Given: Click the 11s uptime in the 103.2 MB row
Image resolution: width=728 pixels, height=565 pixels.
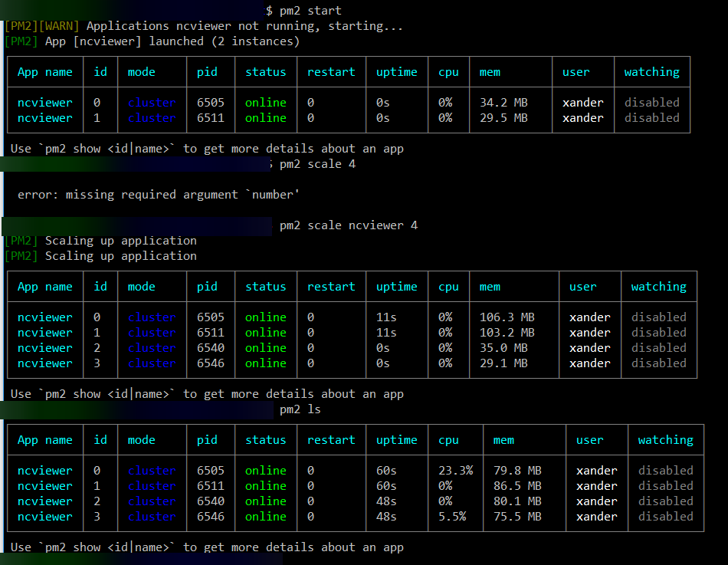Looking at the screenshot, I should [386, 333].
